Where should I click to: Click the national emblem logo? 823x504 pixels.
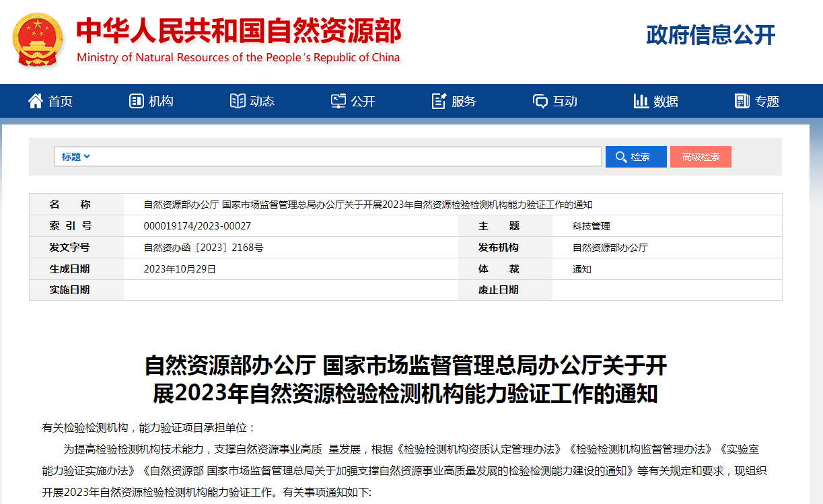[38, 40]
